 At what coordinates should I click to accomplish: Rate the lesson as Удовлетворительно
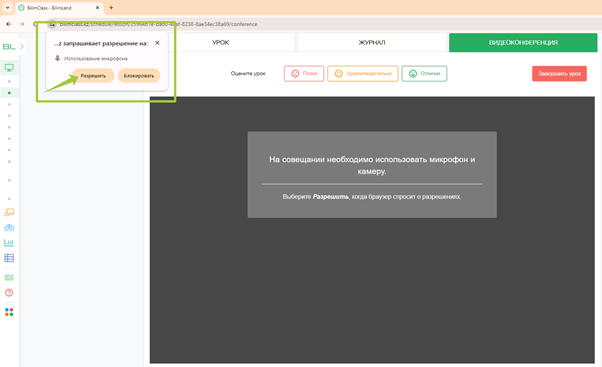[x=363, y=74]
